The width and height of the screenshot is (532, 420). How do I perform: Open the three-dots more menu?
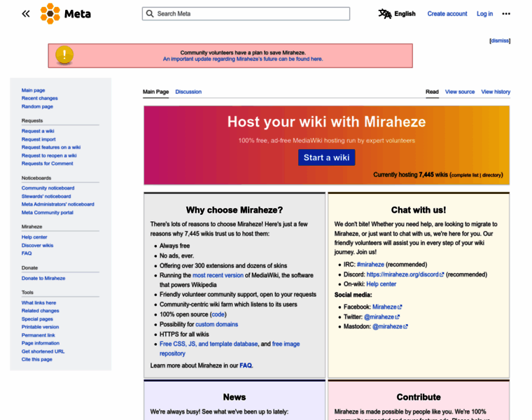point(506,14)
